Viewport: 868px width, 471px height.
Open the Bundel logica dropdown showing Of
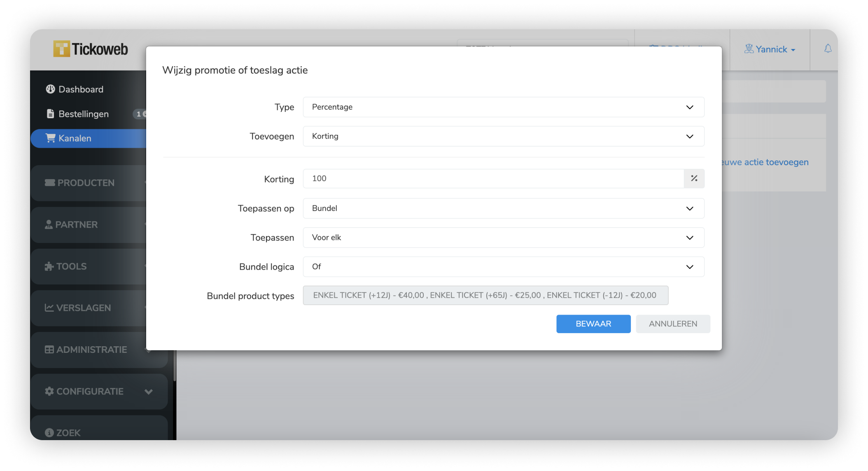click(503, 267)
